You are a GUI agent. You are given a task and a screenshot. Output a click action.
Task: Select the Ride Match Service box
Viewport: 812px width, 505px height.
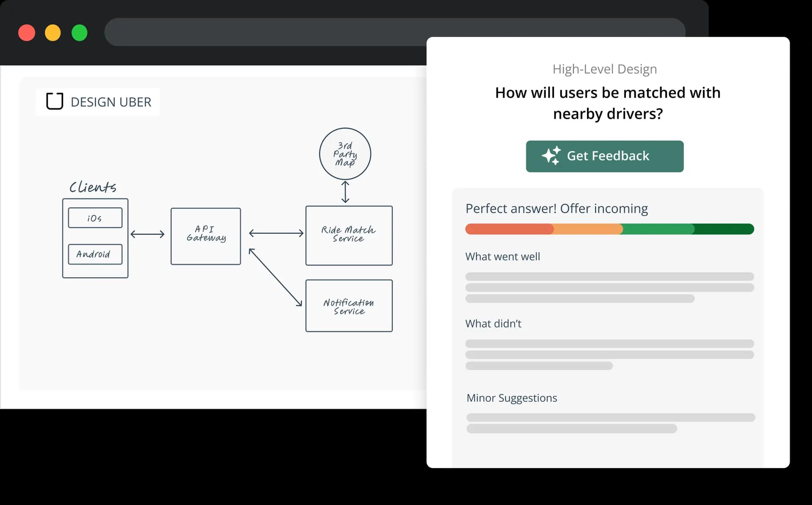(x=349, y=236)
